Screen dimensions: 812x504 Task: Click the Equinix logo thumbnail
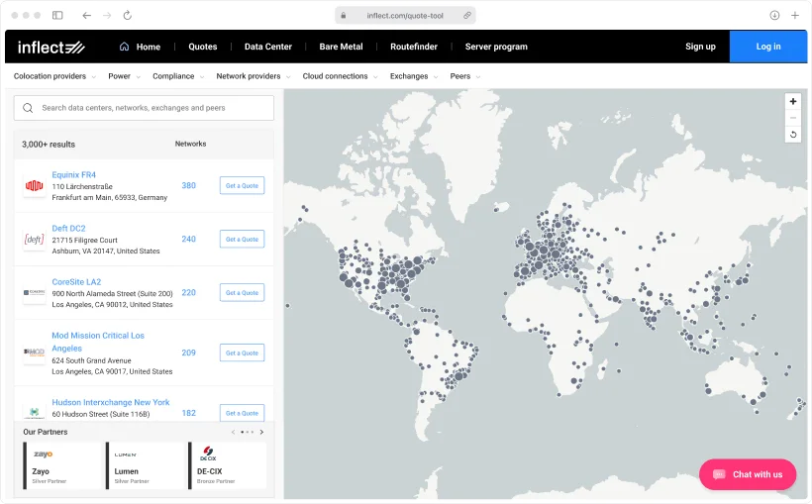(x=35, y=185)
